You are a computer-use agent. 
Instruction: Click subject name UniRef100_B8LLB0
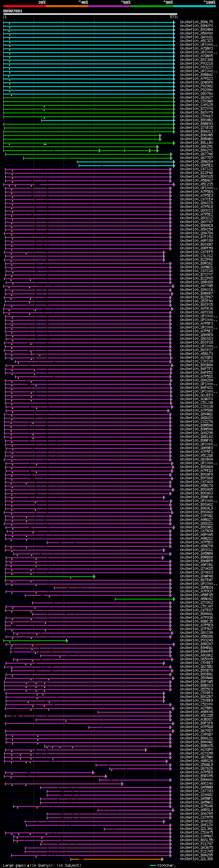tap(196, 143)
